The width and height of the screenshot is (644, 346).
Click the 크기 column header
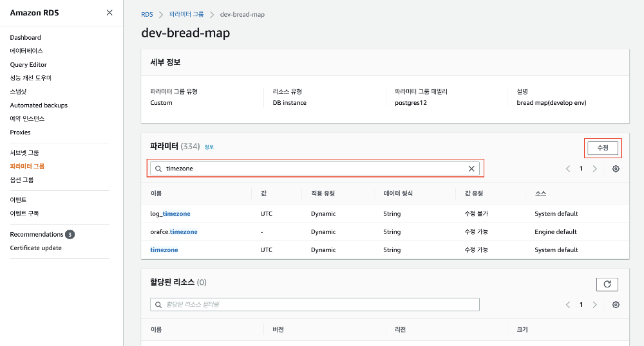(522, 330)
